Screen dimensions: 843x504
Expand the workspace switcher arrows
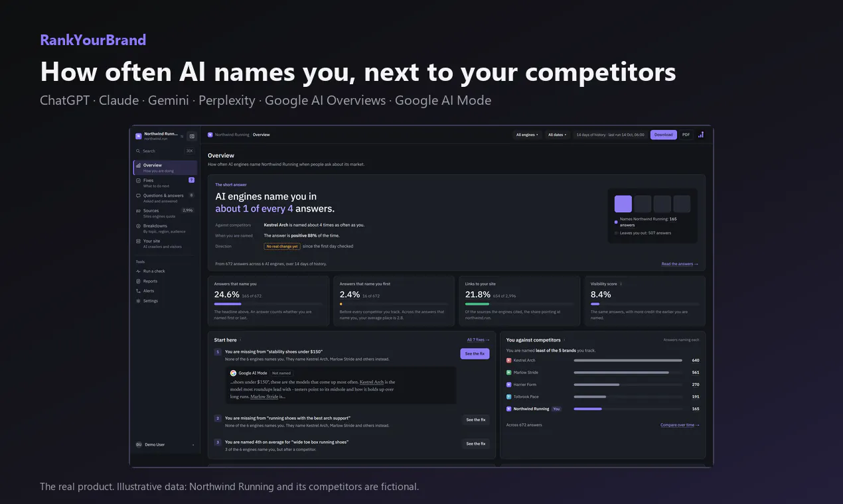click(x=182, y=136)
